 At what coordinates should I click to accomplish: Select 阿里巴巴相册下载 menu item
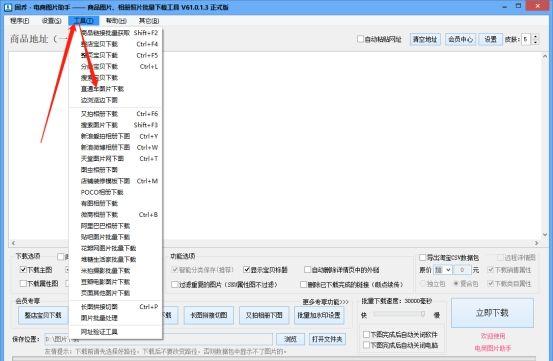coord(116,226)
